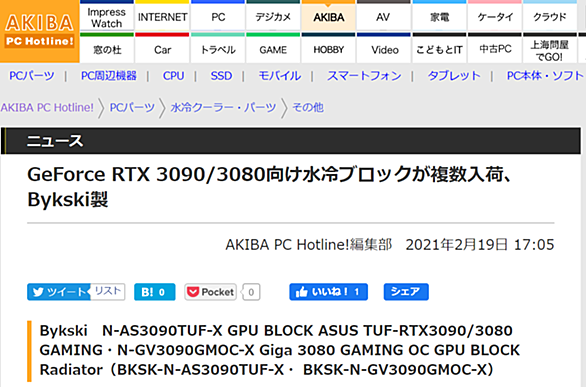Screen dimensions: 586x387
Task: Open the Pocket count bubble
Action: [x=251, y=292]
